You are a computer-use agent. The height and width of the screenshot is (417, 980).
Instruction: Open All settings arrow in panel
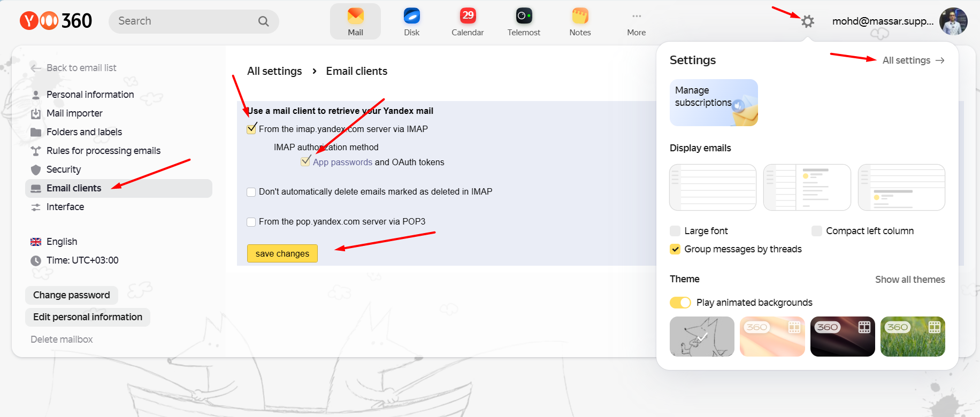coord(914,60)
